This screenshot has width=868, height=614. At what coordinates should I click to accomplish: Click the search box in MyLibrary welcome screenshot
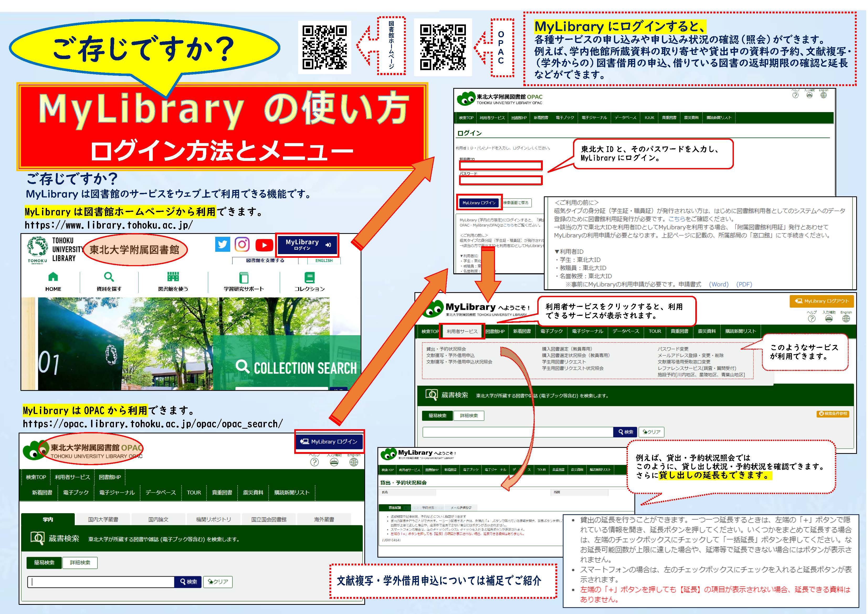518,432
